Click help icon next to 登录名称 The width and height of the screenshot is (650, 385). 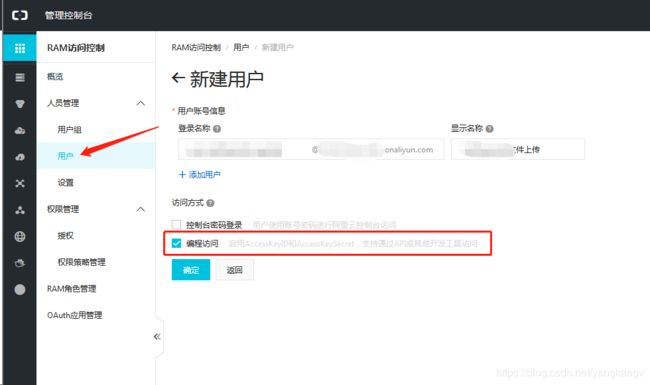pos(217,129)
